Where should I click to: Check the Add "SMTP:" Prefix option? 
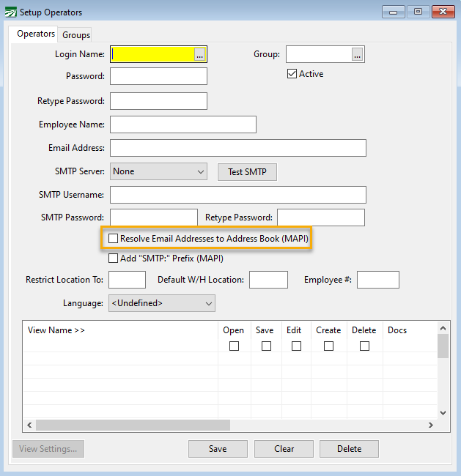coord(113,258)
